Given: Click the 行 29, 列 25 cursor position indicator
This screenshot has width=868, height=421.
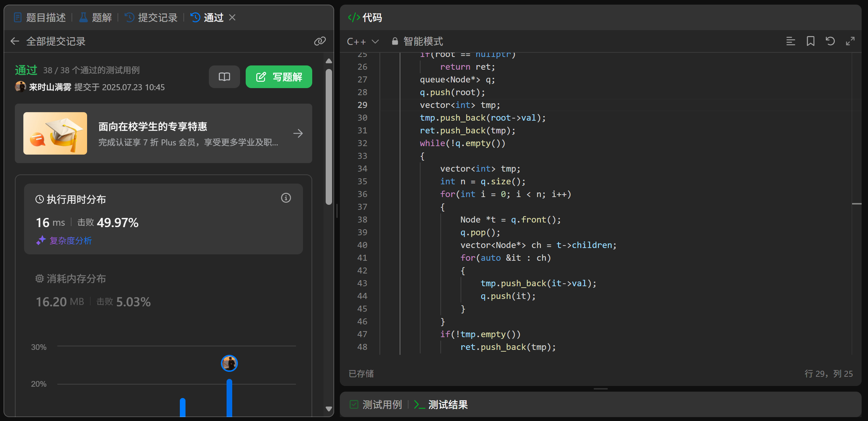Looking at the screenshot, I should 828,374.
